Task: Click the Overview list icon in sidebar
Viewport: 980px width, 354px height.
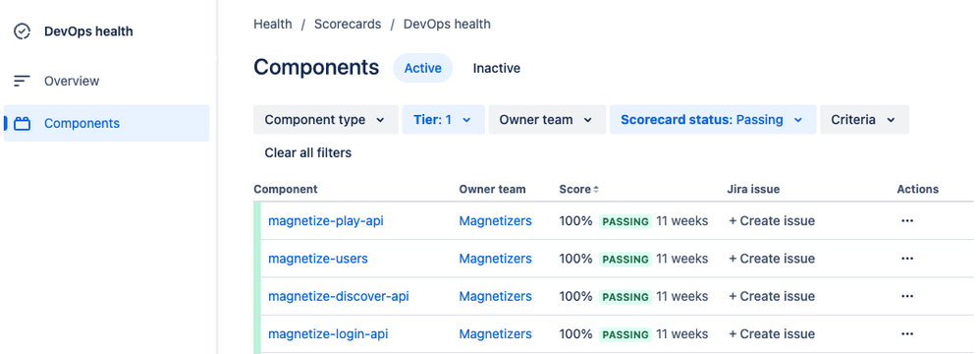Action: coord(22,81)
